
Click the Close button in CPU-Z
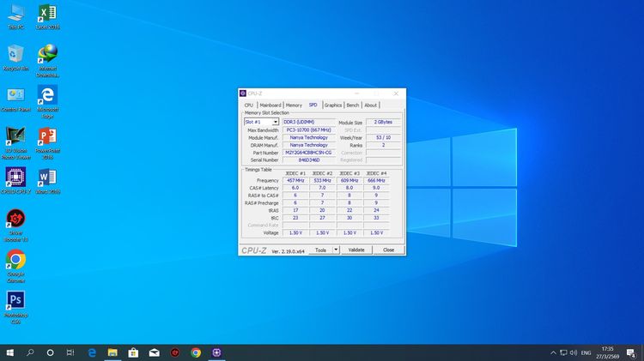click(x=388, y=250)
